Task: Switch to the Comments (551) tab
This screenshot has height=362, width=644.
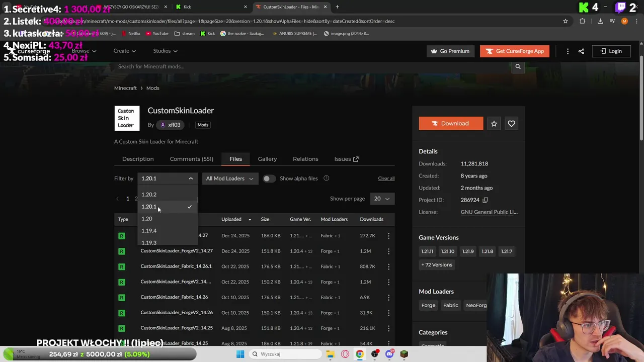Action: click(191, 159)
